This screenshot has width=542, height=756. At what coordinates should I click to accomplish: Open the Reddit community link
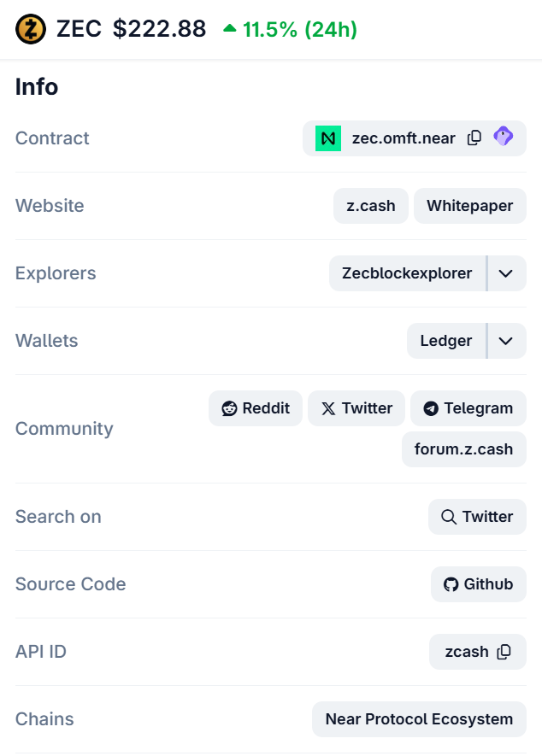256,408
